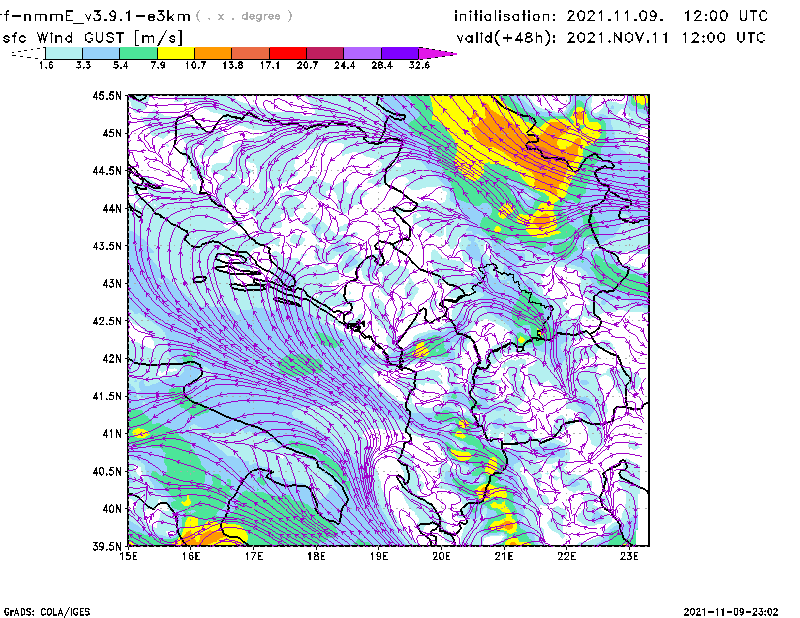Click the legend value 7.9

(x=158, y=65)
